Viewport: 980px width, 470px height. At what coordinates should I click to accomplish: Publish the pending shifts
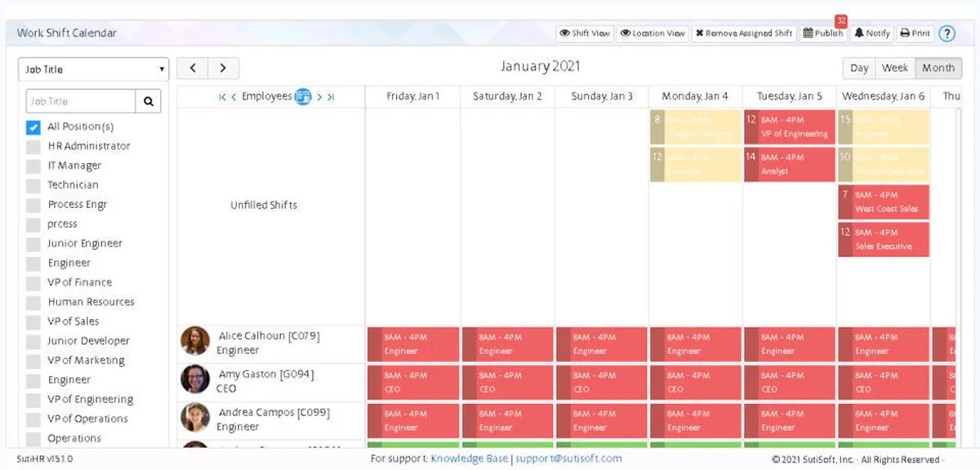click(823, 33)
